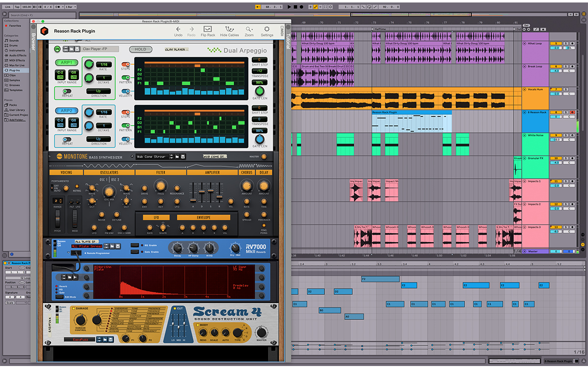The image size is (588, 368).
Task: Click the Drums category in browser
Action: point(14,46)
